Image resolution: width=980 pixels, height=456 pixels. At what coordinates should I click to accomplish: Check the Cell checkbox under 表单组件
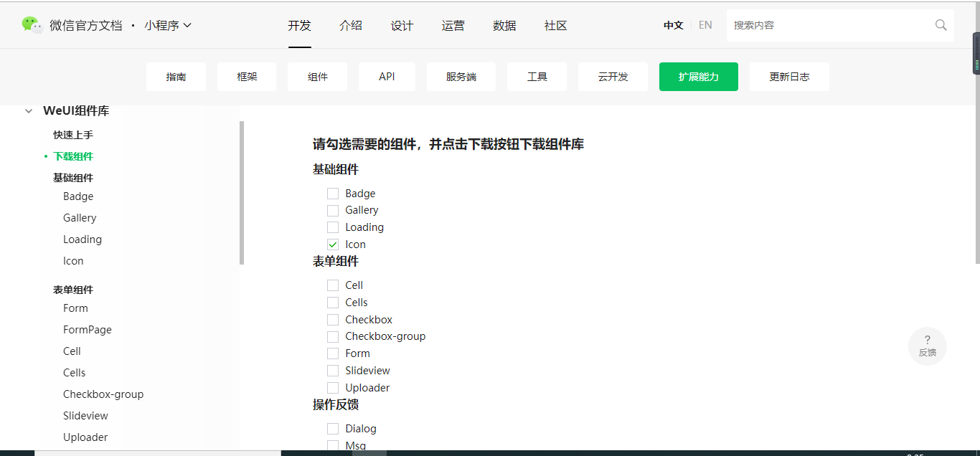coord(333,285)
